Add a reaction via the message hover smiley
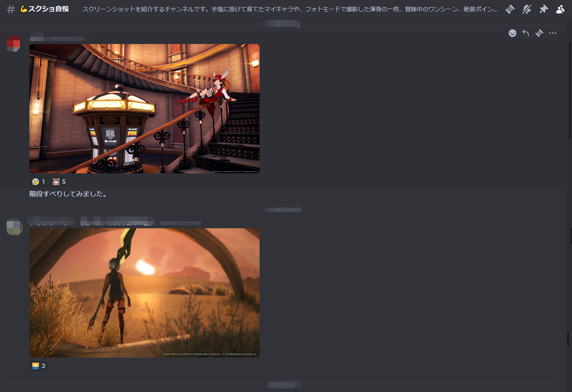The width and height of the screenshot is (572, 392). (x=512, y=33)
